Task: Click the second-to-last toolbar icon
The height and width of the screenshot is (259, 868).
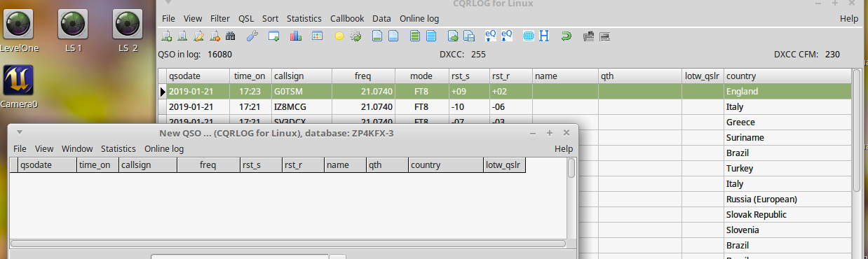Action: (x=588, y=36)
